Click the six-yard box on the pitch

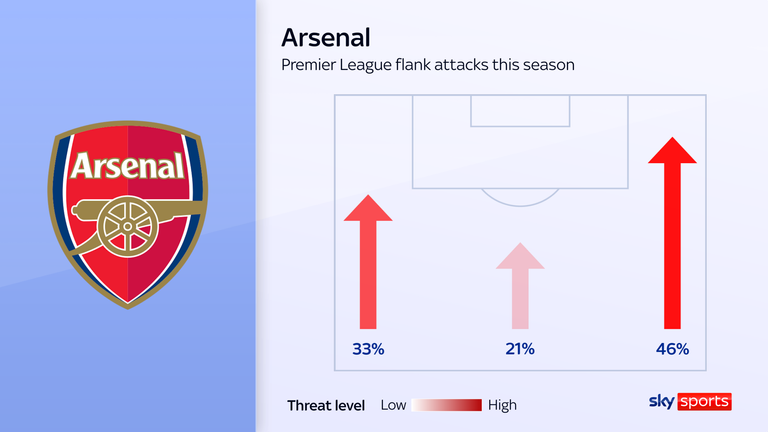click(520, 110)
